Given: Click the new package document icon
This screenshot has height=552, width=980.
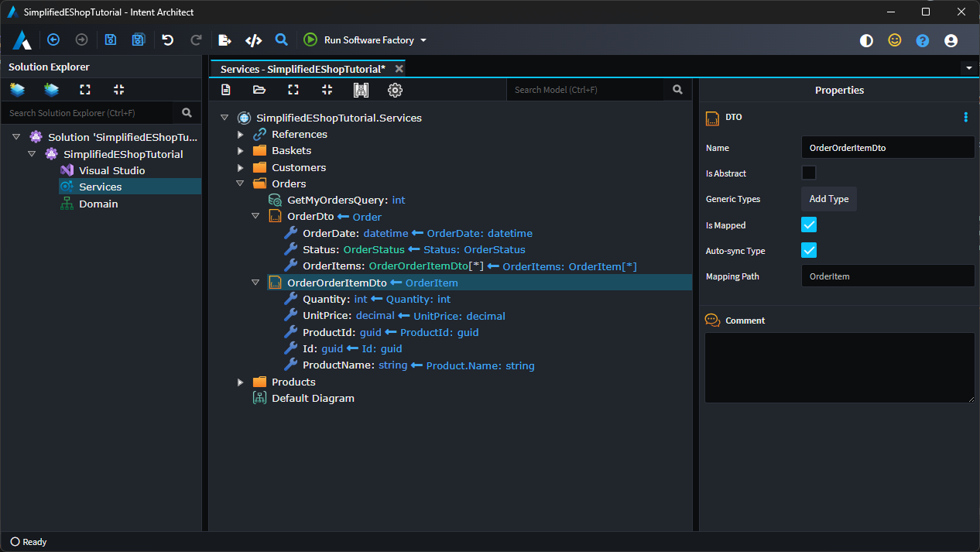Looking at the screenshot, I should (x=226, y=90).
